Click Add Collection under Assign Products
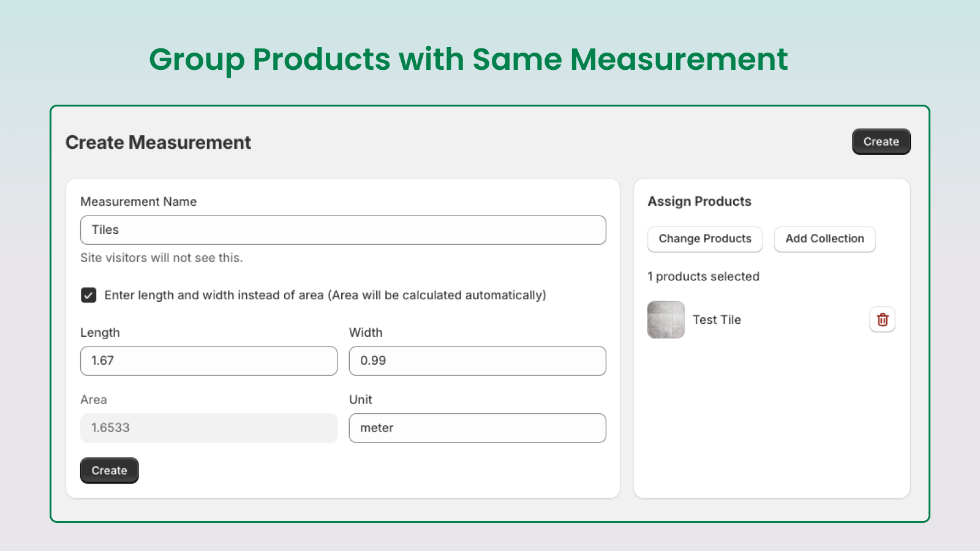Image resolution: width=980 pixels, height=551 pixels. (824, 239)
